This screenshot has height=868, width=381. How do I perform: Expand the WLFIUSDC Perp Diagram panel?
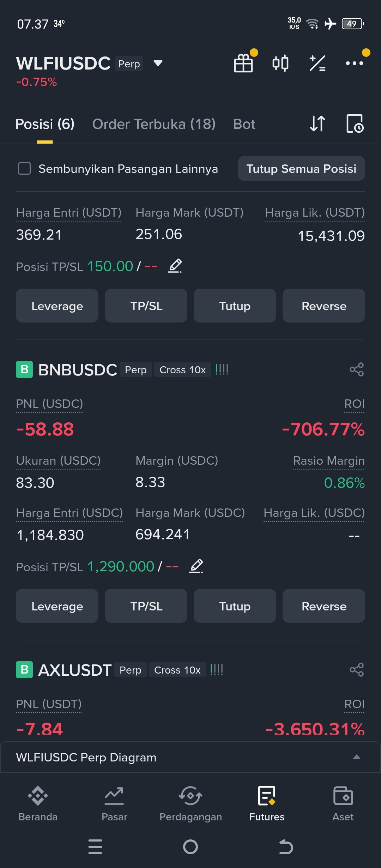point(190,757)
